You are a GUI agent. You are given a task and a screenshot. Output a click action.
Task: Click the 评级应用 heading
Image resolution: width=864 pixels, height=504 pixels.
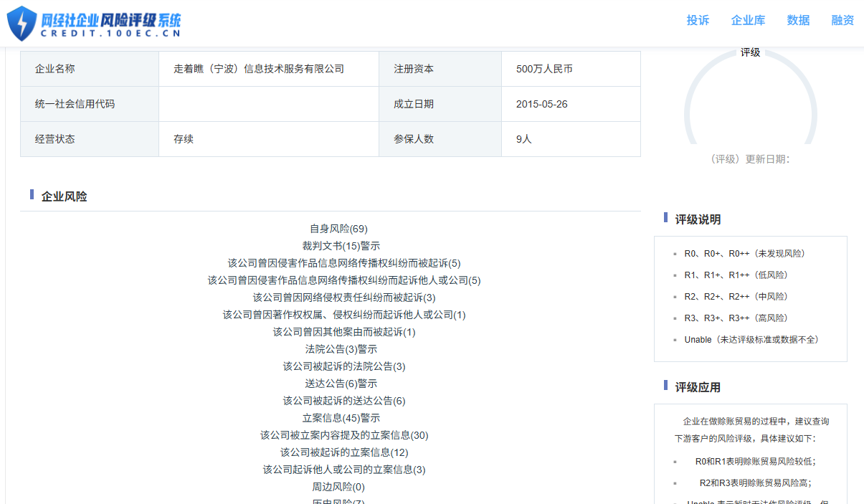click(698, 387)
